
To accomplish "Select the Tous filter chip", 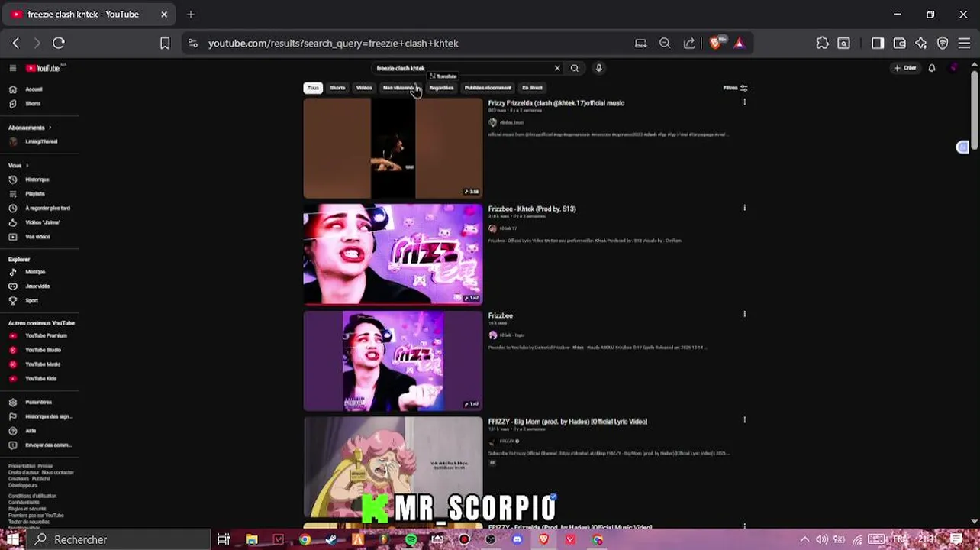I will click(313, 88).
